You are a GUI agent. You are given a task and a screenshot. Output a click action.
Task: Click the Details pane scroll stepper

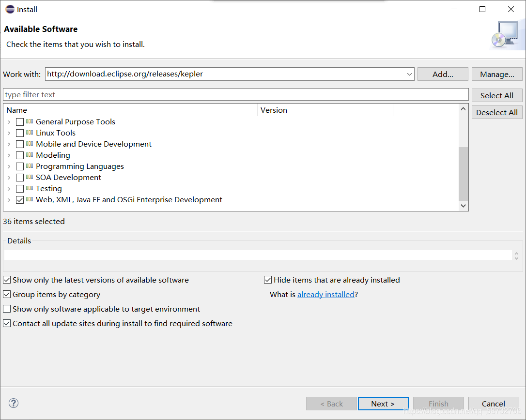pyautogui.click(x=516, y=256)
